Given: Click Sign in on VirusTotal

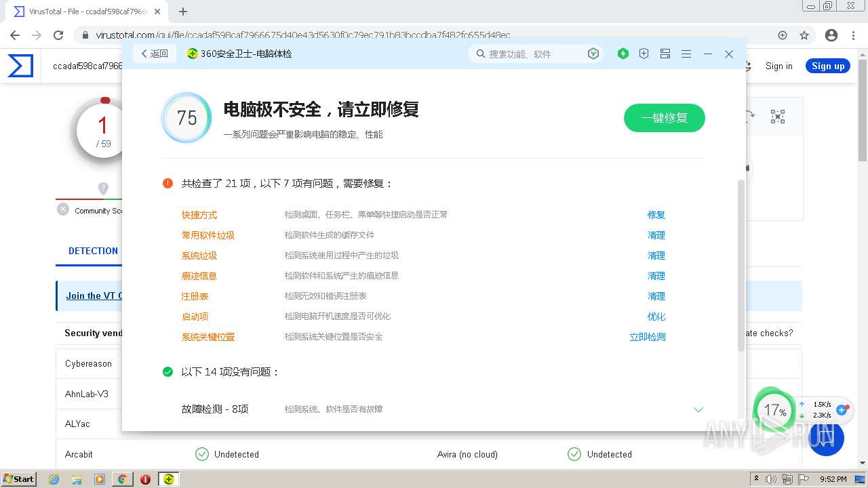Looking at the screenshot, I should click(x=778, y=66).
